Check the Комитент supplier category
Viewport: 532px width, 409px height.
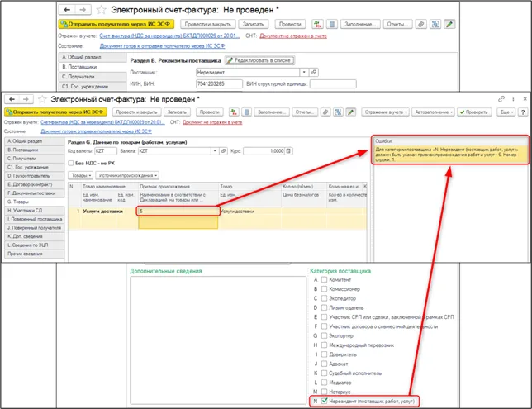(x=324, y=279)
